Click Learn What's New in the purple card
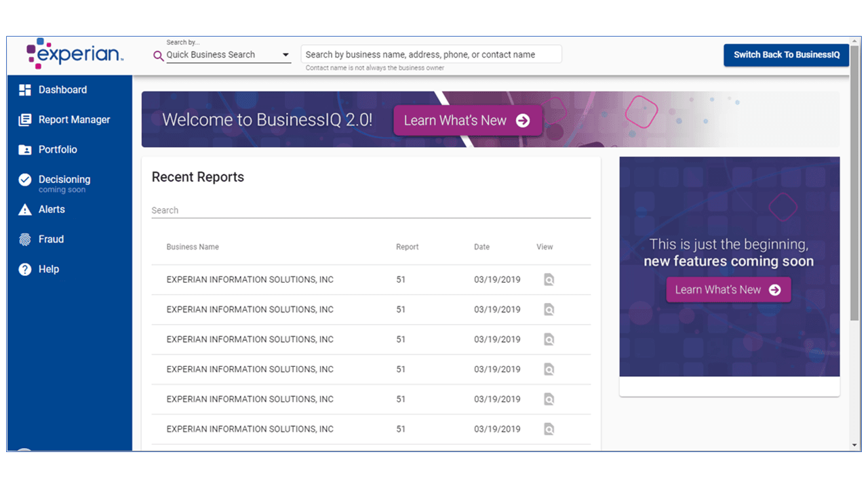 tap(728, 289)
